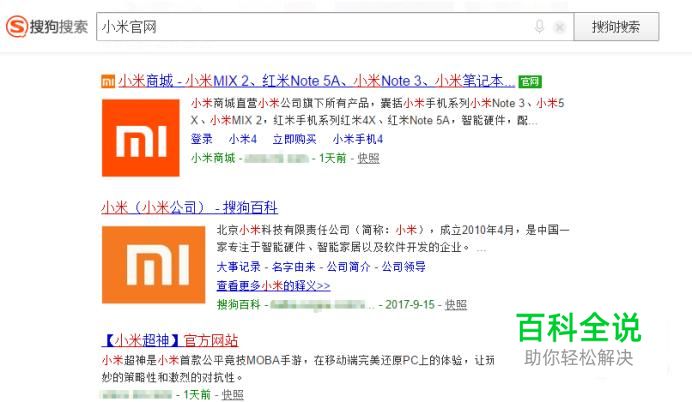Viewport: 692px width, 402px height.
Task: Click the 搜狗搜索 logo text
Action: (58, 27)
